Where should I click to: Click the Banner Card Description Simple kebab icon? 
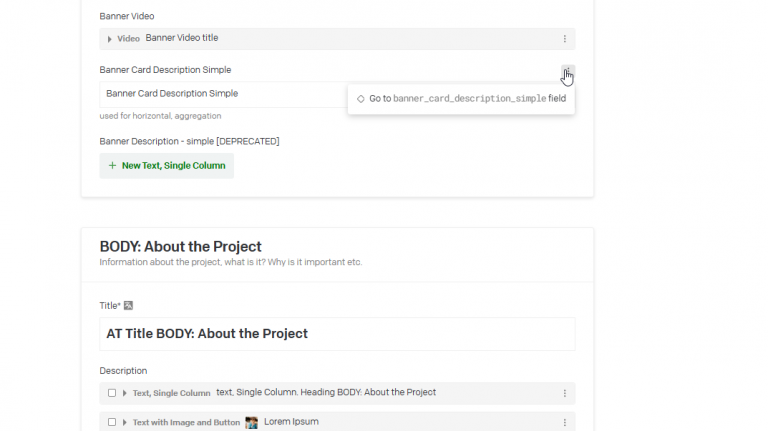(566, 72)
